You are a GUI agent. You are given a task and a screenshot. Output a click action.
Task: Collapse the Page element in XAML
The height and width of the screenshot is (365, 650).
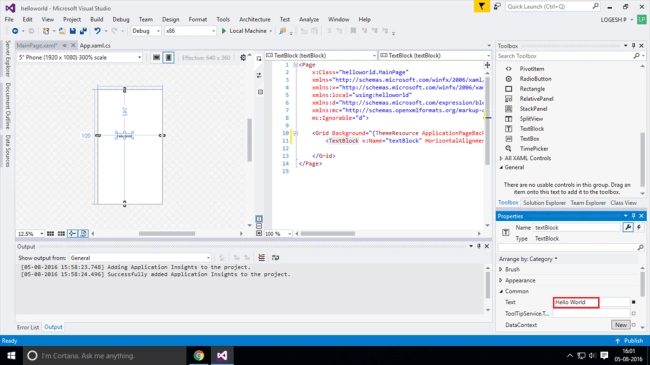(296, 65)
